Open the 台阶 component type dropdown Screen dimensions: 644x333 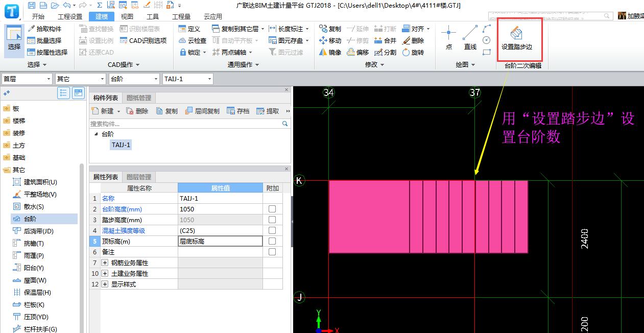(x=134, y=79)
